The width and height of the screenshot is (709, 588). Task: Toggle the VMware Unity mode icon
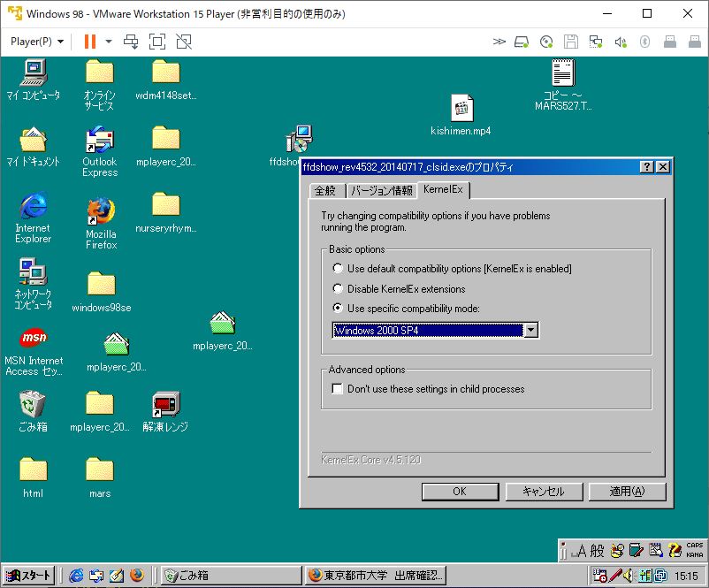click(184, 42)
